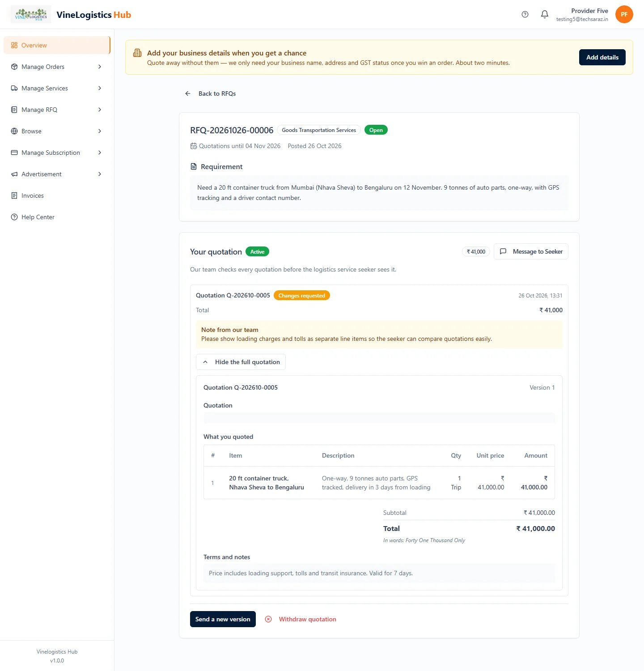The image size is (644, 671).
Task: Open the help question-mark icon in header
Action: click(x=525, y=14)
